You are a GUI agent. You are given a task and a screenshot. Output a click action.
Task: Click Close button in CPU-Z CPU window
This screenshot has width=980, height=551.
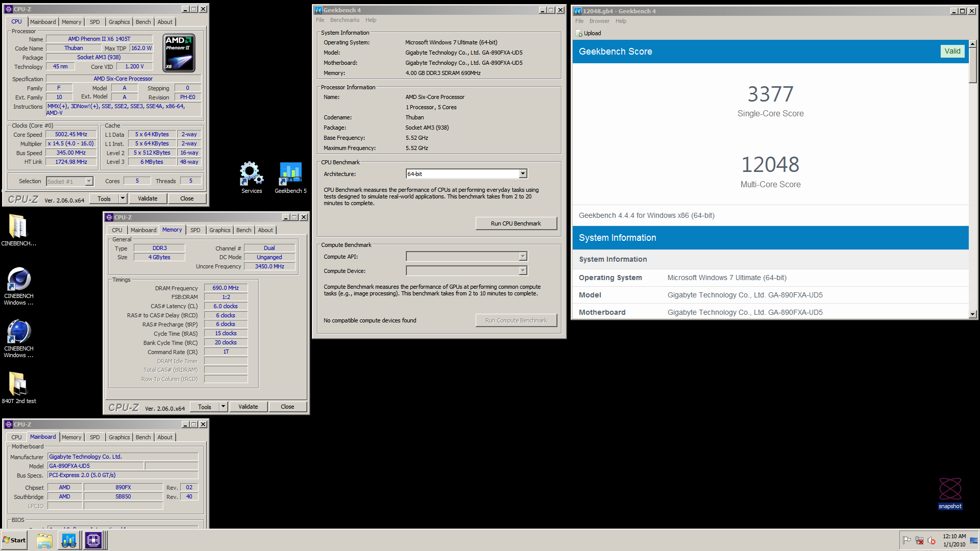[187, 198]
